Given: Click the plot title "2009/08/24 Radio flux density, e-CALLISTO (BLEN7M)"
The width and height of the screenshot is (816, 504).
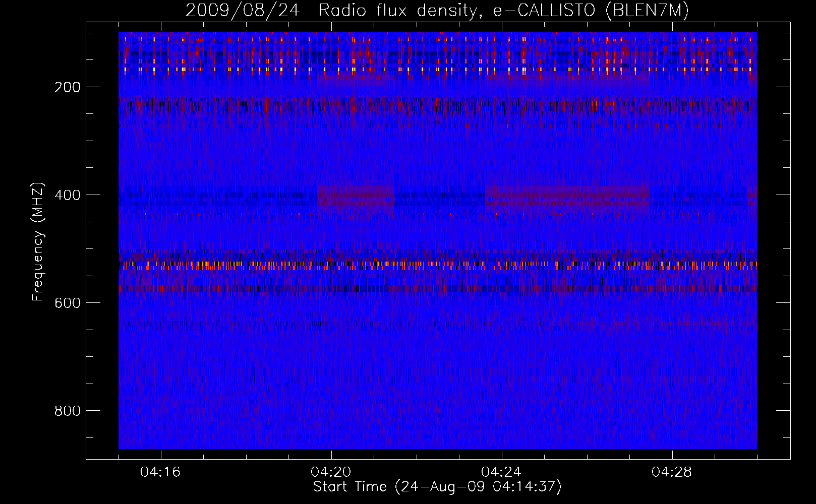Looking at the screenshot, I should [x=437, y=11].
